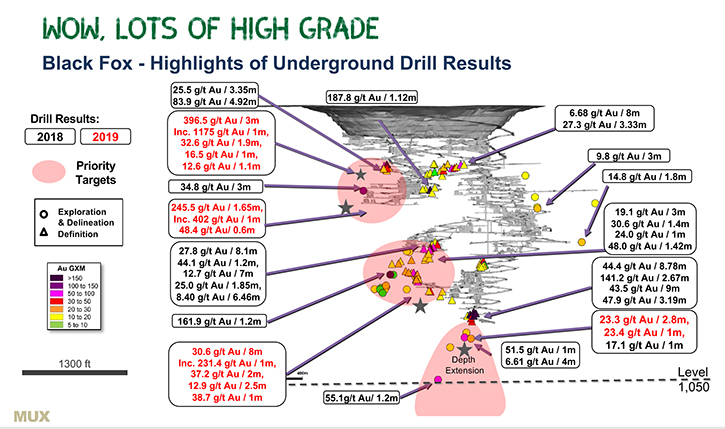Click the 141.2 g/t Au / 2.67m line
The image size is (725, 429).
point(645,278)
